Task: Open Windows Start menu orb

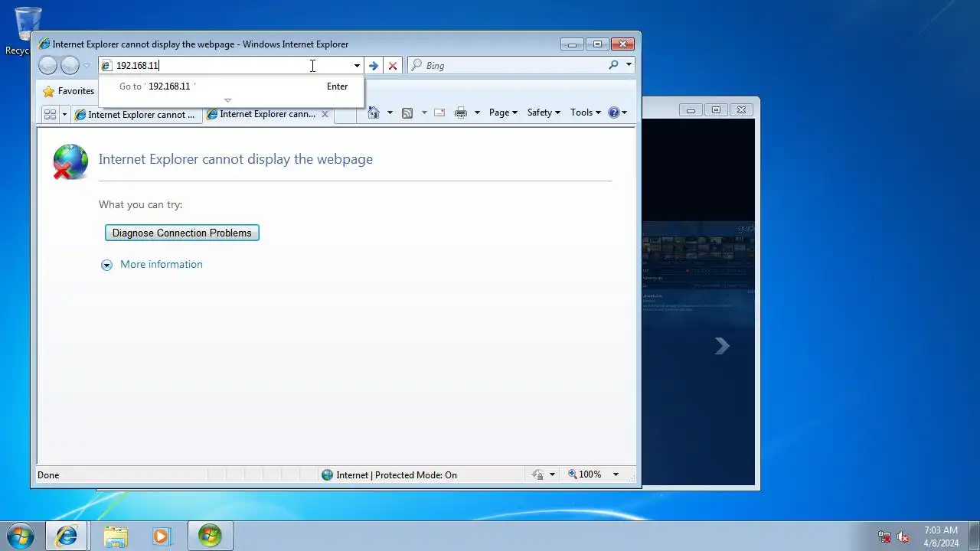Action: point(20,536)
